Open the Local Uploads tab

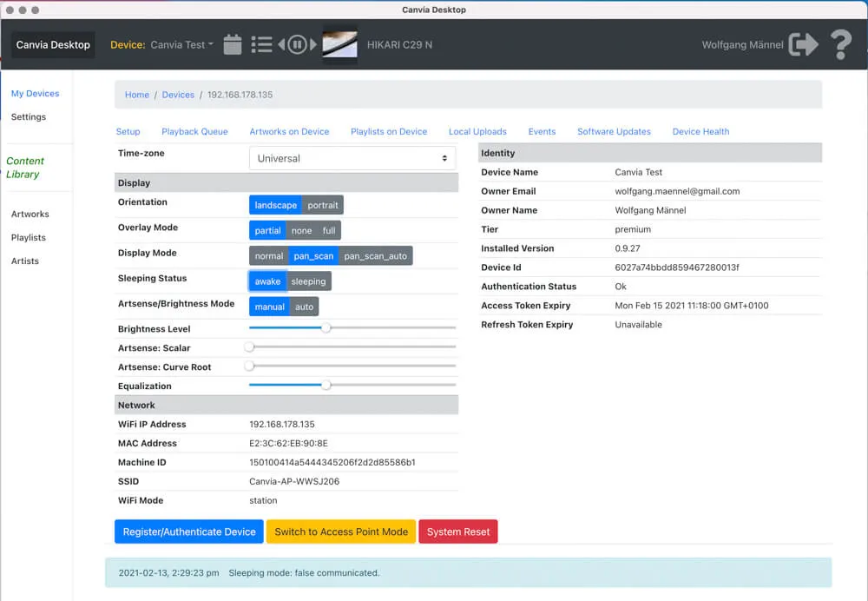tap(477, 132)
